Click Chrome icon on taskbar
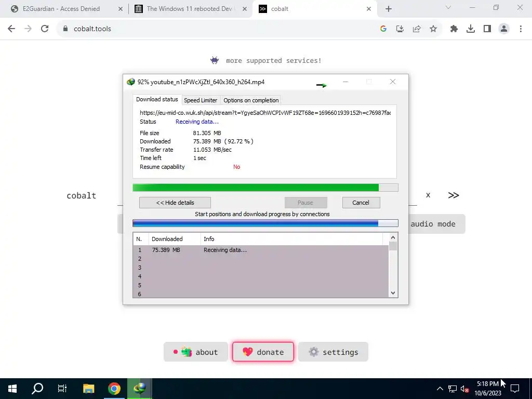The image size is (532, 399). click(114, 389)
